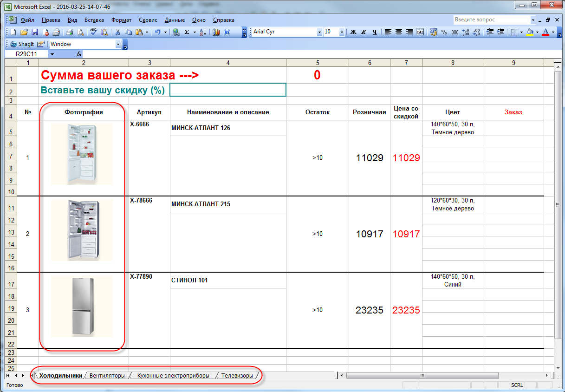Launch the Chart Wizard
This screenshot has width=565, height=392.
216,32
